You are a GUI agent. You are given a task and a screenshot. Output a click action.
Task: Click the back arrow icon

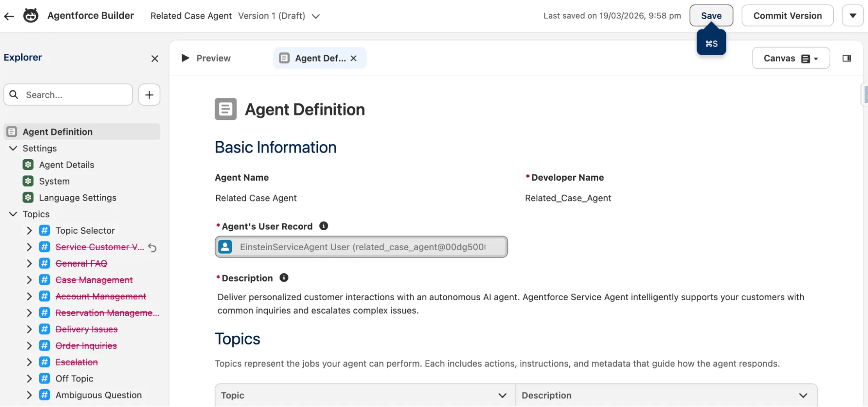tap(9, 16)
